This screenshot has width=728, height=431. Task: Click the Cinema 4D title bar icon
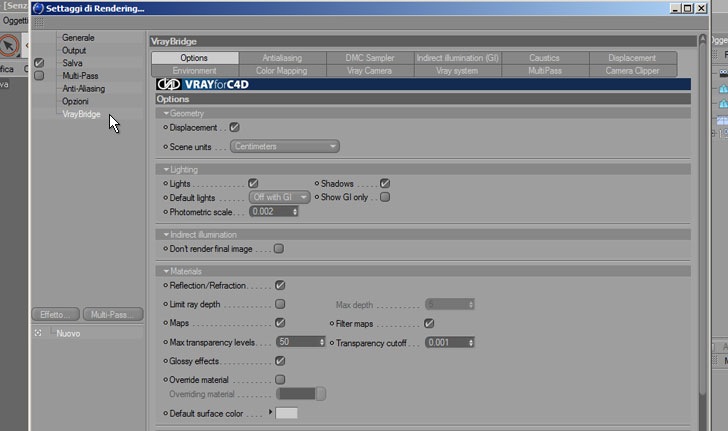(39, 8)
